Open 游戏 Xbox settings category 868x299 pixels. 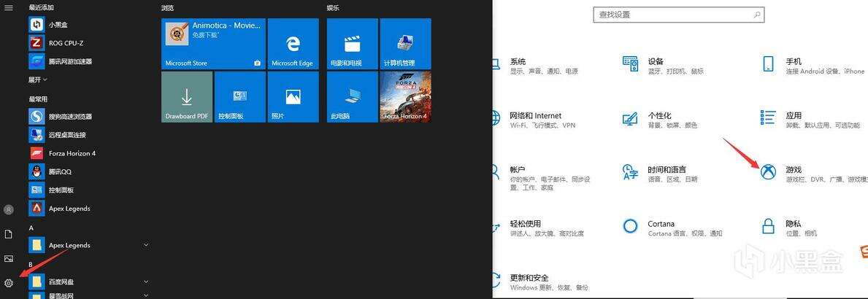tap(814, 174)
